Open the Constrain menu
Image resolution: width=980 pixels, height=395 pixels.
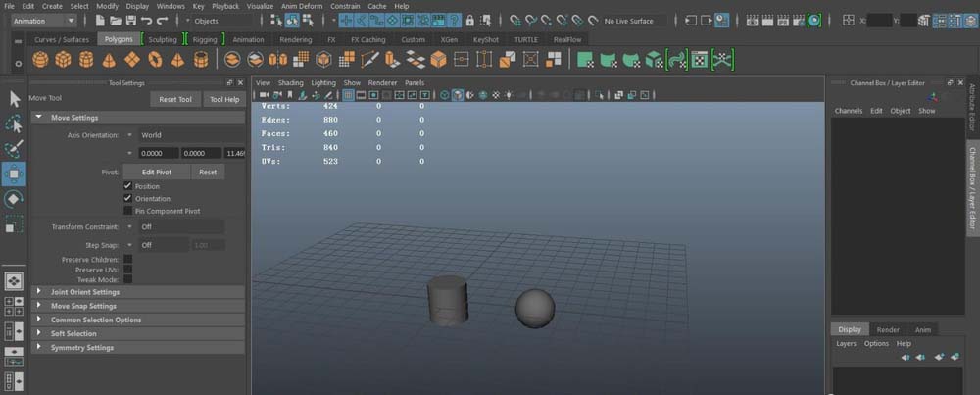pyautogui.click(x=345, y=6)
